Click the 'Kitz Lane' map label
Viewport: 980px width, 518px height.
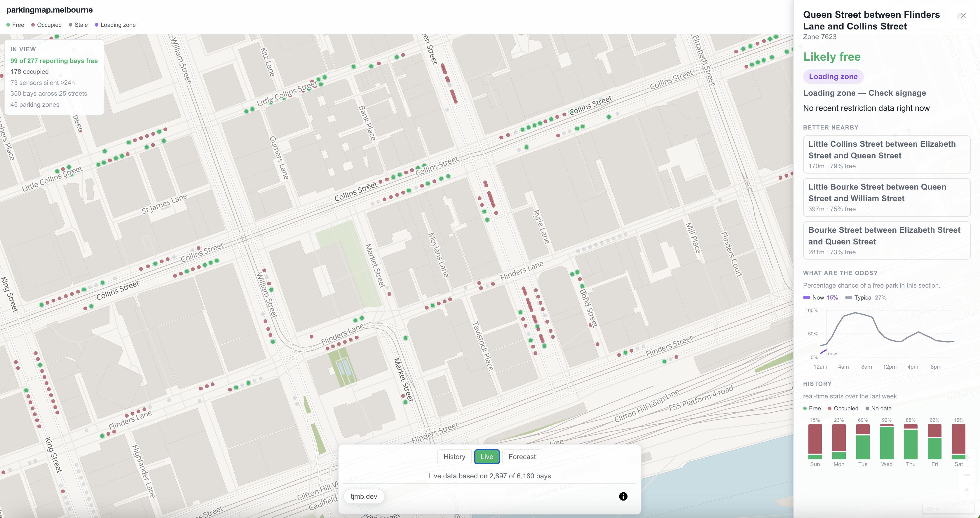pyautogui.click(x=267, y=62)
